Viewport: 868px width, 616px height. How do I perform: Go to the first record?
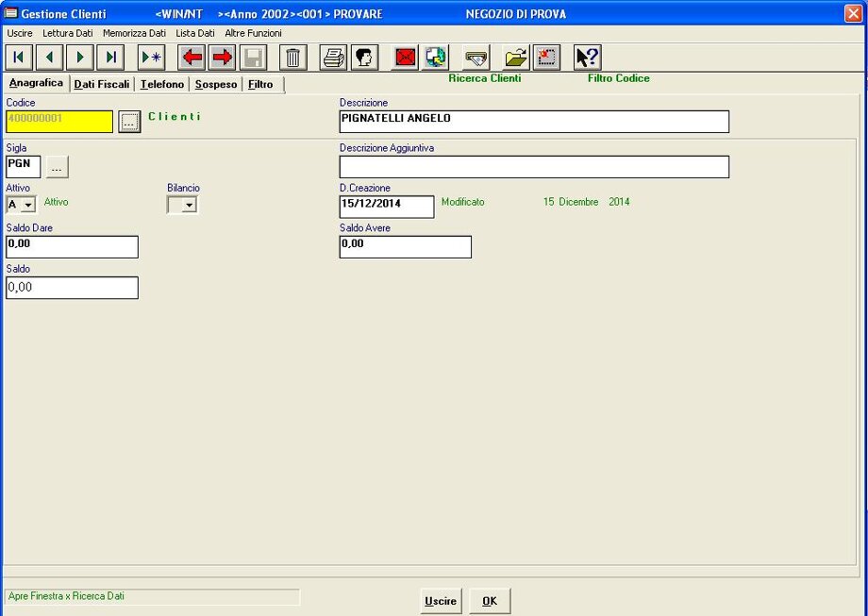pos(19,58)
